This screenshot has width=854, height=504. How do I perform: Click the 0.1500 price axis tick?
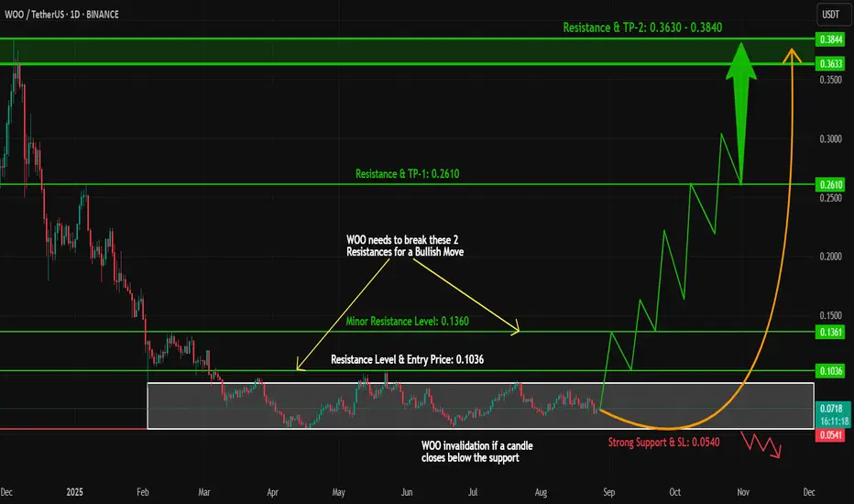point(830,315)
